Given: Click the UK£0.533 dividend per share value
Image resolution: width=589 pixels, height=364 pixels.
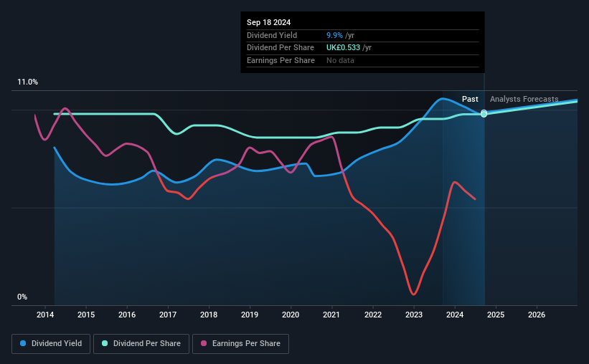Looking at the screenshot, I should tap(343, 48).
